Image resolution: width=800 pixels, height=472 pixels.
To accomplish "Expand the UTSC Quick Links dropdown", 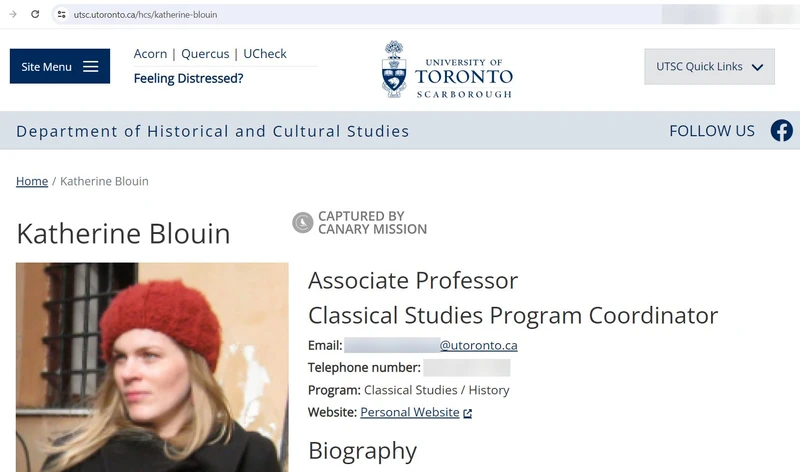I will [x=709, y=66].
